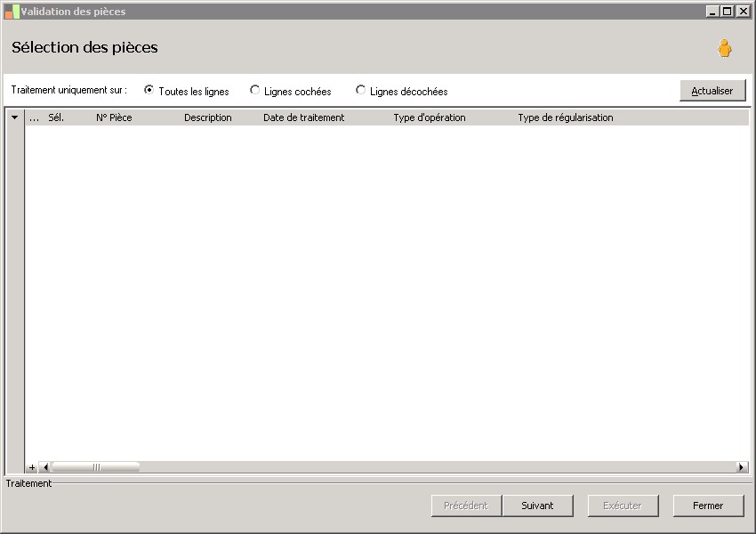The height and width of the screenshot is (534, 756).
Task: Click the Actualiser button
Action: [712, 91]
